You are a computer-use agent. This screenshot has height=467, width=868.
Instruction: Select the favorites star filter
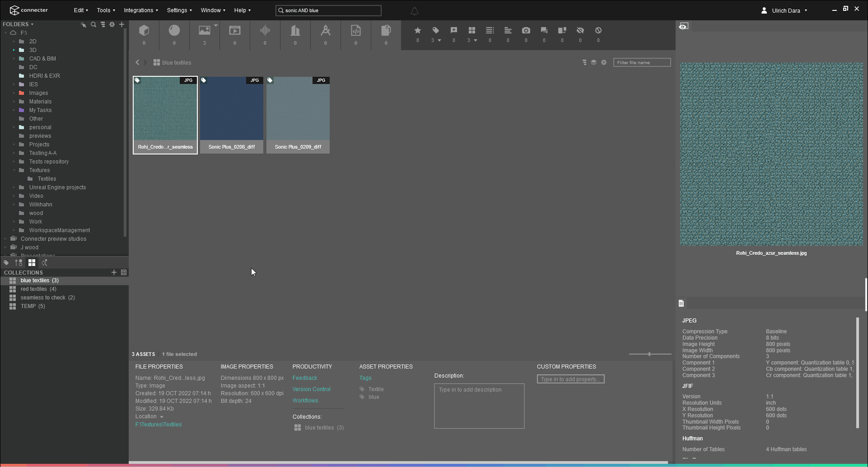[417, 30]
